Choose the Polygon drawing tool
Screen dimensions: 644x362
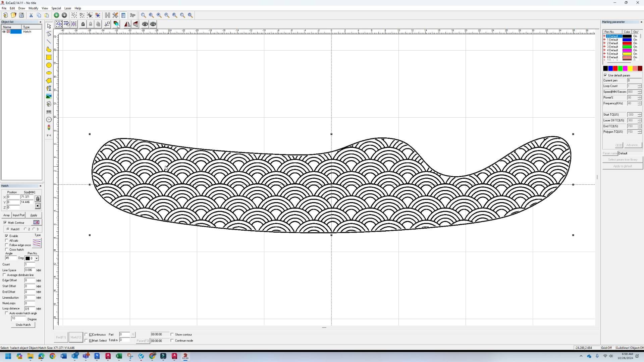[x=49, y=80]
